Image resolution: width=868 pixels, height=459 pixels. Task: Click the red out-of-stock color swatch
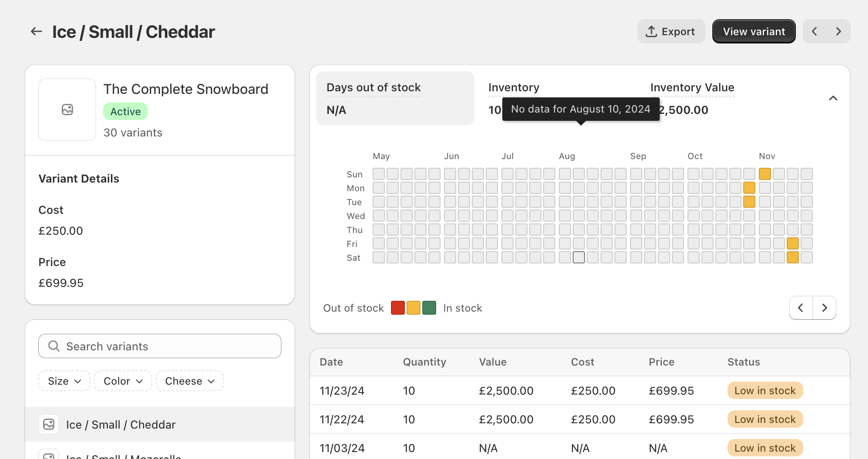[x=397, y=308]
